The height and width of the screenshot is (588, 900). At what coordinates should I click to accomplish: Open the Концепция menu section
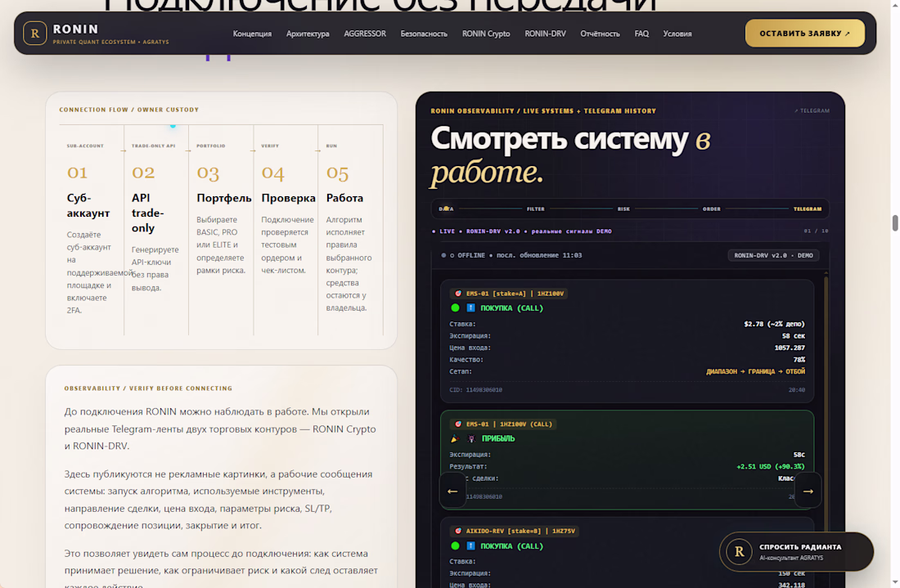coord(252,34)
